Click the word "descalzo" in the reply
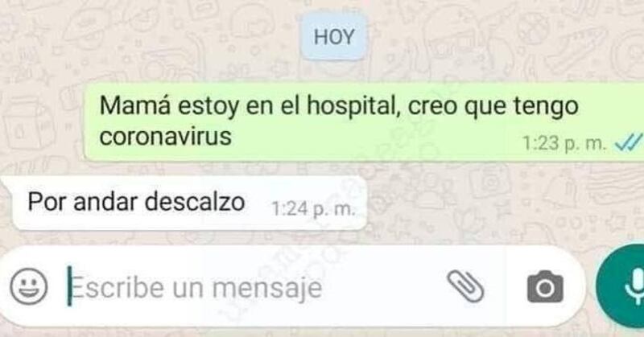Screen dimensions: 644x337 click(195, 202)
